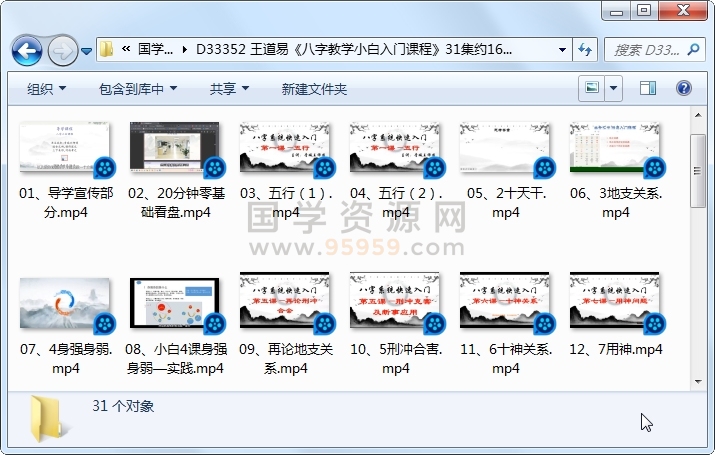Expand the view options dropdown arrow
This screenshot has width=715, height=455.
(614, 88)
